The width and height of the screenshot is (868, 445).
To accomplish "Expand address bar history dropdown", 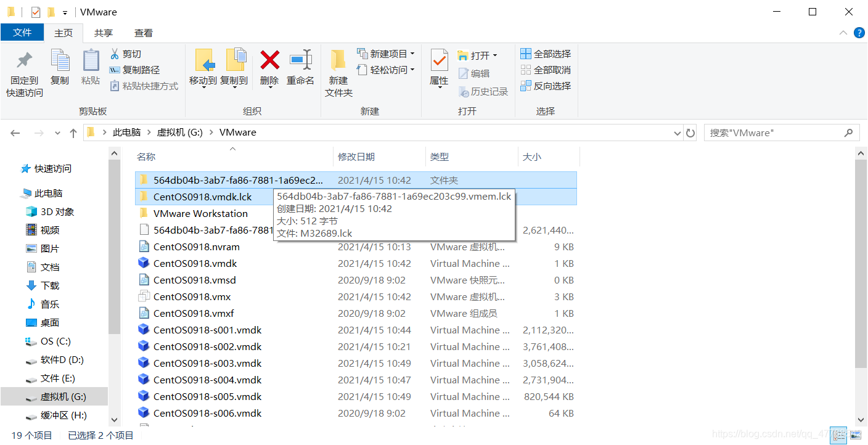I will [677, 133].
